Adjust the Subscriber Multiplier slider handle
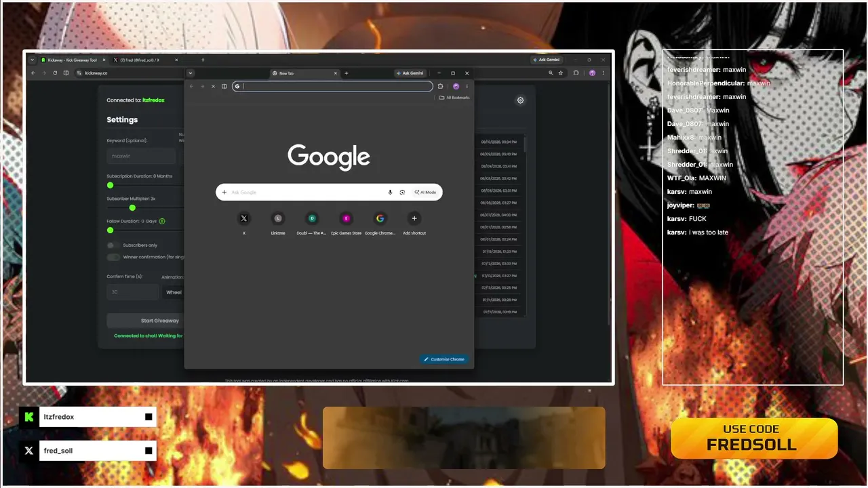 132,207
